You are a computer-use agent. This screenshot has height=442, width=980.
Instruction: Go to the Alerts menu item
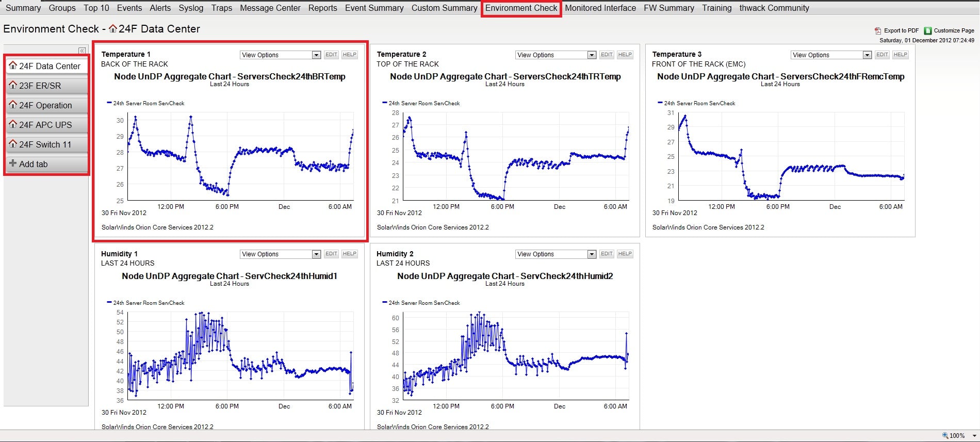pyautogui.click(x=160, y=8)
